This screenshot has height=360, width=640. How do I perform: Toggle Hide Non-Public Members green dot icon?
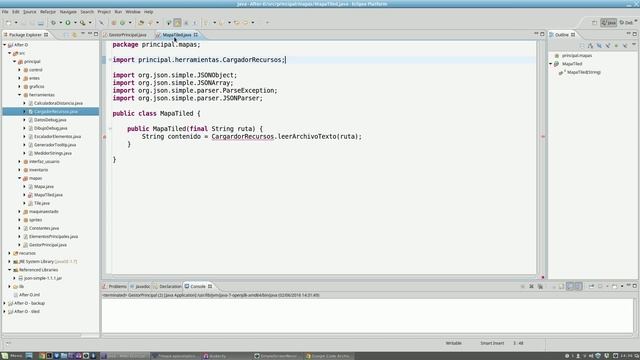tap(616, 46)
